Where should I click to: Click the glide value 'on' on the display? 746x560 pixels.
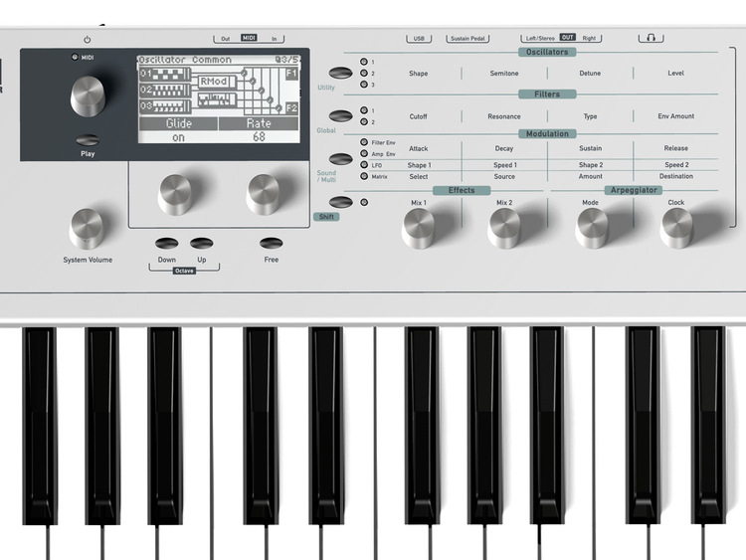point(178,137)
